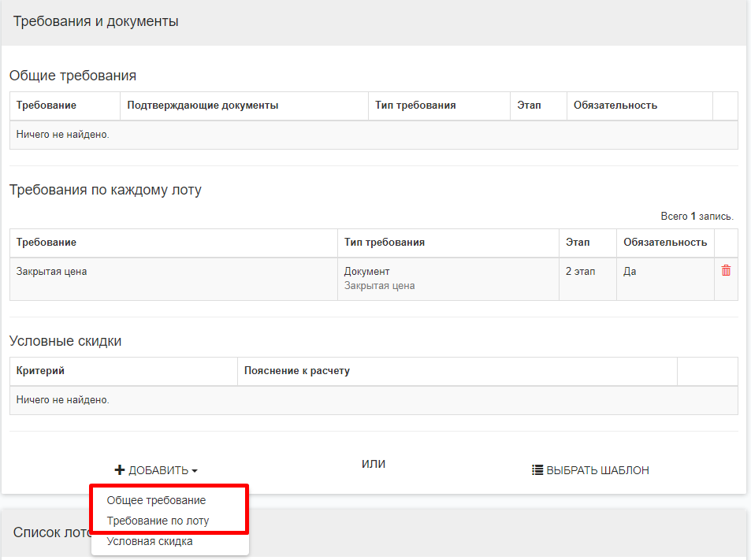Click the Пояснение к расчету column header

(x=297, y=371)
